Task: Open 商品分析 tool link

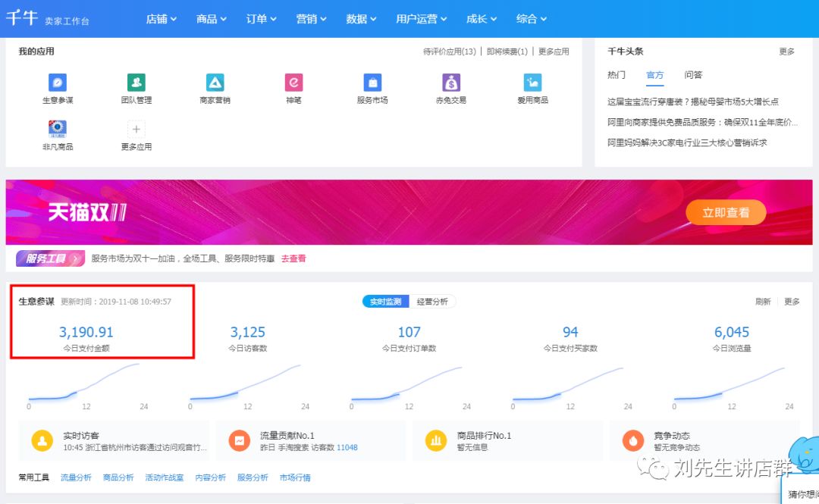Action: (118, 477)
